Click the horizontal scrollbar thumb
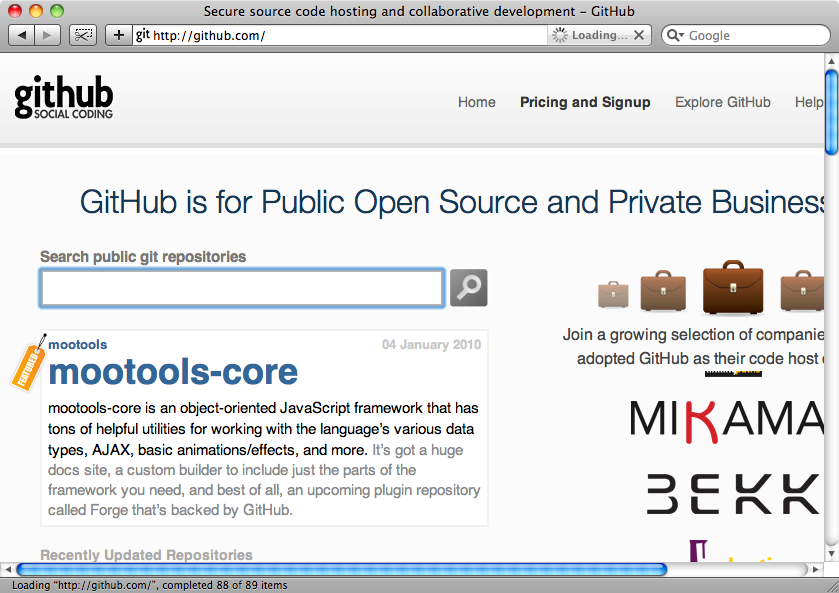This screenshot has width=839, height=593. pyautogui.click(x=341, y=569)
